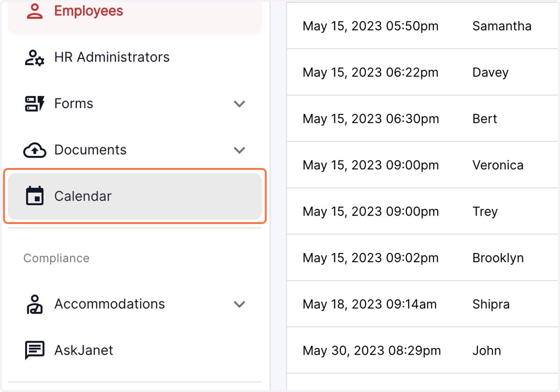Open the AskJanet page

[135, 350]
